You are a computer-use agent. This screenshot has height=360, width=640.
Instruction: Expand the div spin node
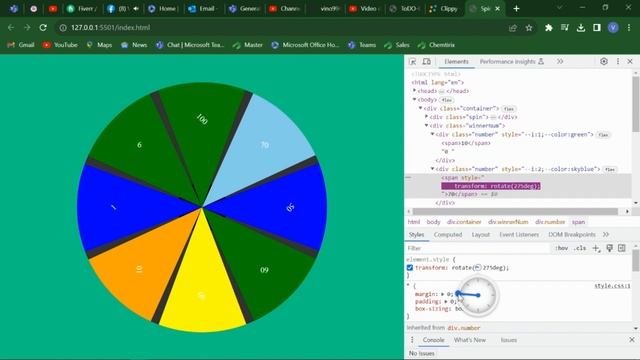pos(427,117)
